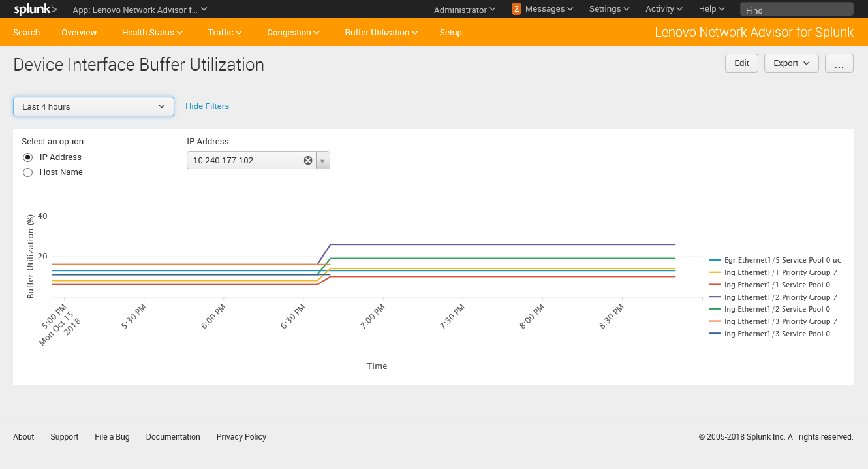Clear the IP Address 10.240.177.102 selection
The height and width of the screenshot is (469, 868).
click(x=308, y=160)
